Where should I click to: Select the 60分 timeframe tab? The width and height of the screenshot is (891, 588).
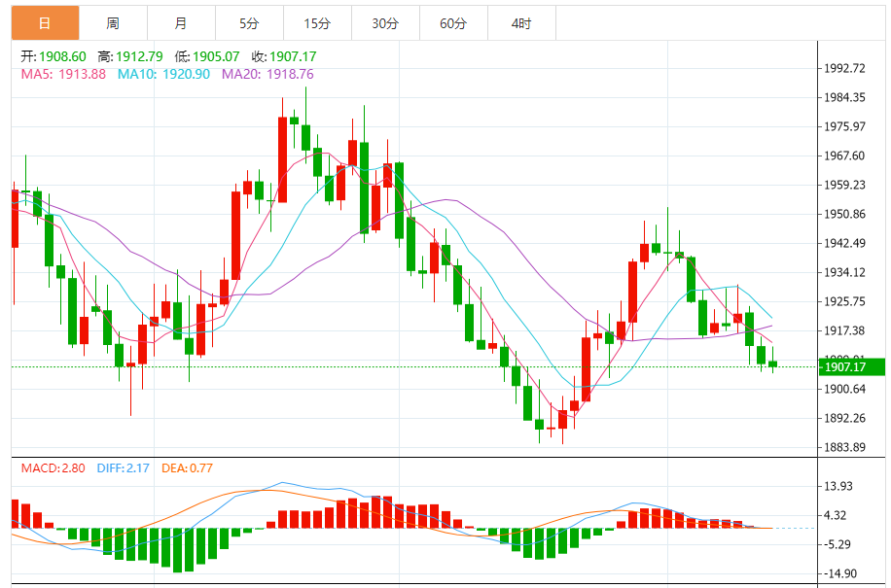(453, 23)
